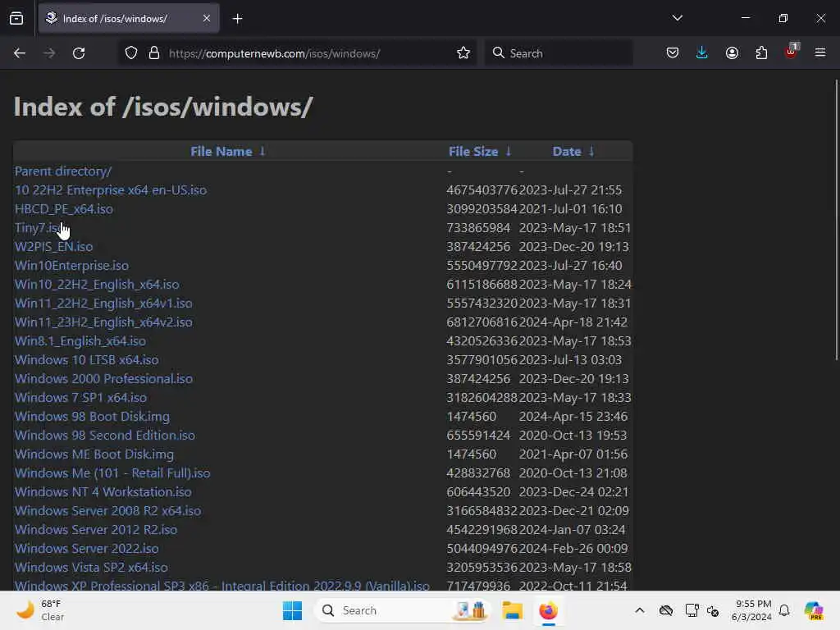Launch Copilot from the taskbar
Screen dimensions: 840x630
point(814,610)
